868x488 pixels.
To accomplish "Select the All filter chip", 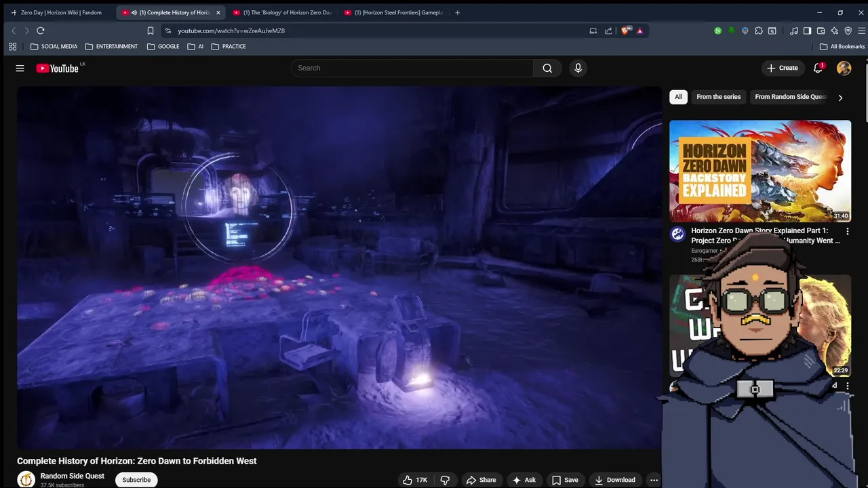I will click(x=678, y=97).
